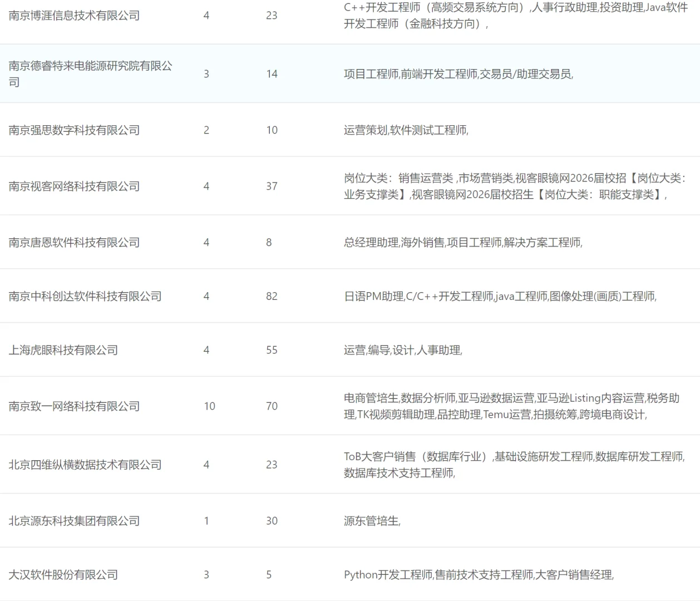Screen dimensions: 700x601
Task: Click positions 运营,编导,设计,人事助理
Action: coord(403,350)
